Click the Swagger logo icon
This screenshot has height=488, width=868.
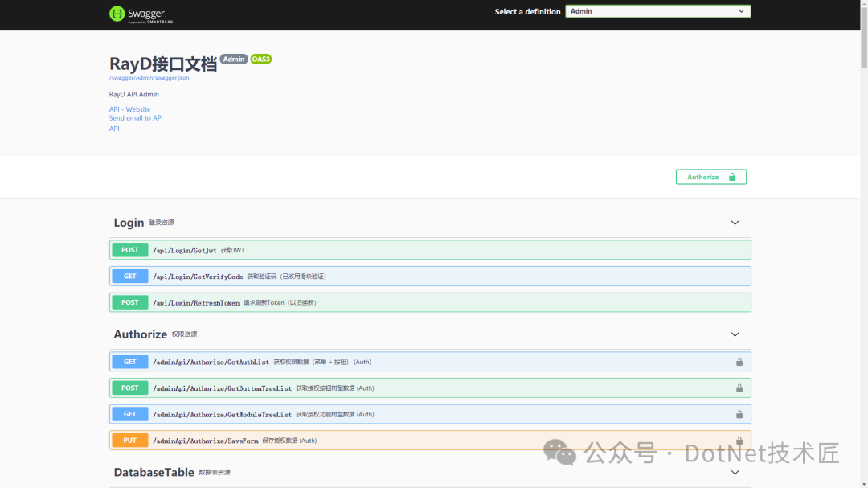[x=117, y=14]
